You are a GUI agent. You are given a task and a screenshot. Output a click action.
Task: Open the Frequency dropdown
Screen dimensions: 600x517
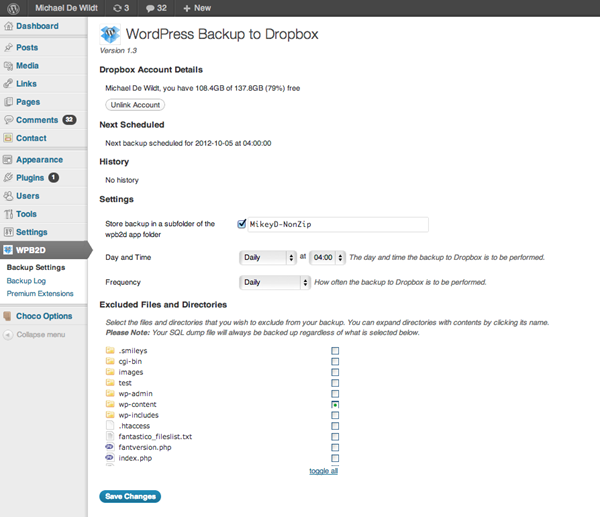[275, 282]
